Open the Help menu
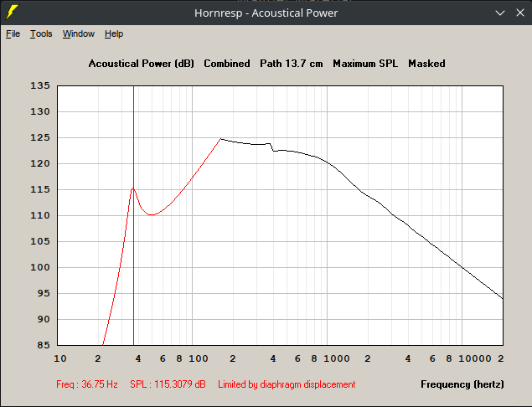The image size is (532, 407). point(114,33)
